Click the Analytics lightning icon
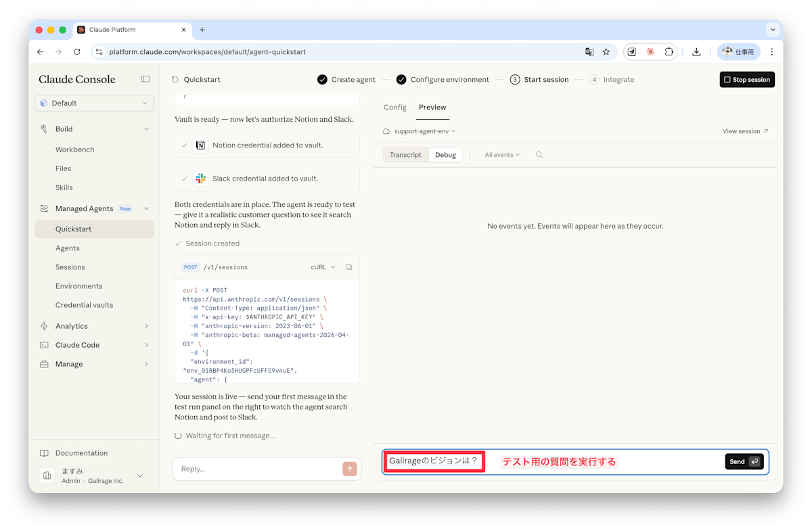The image size is (812, 531). pos(44,326)
